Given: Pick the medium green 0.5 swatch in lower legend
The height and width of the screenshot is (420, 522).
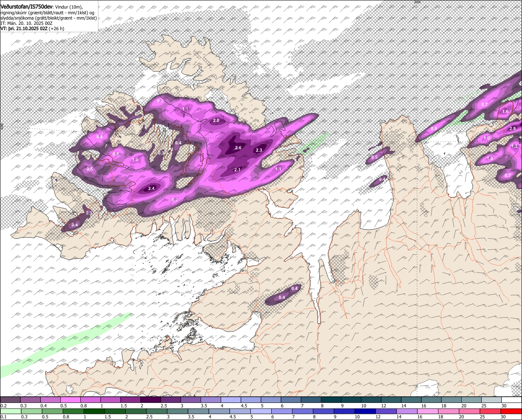Looking at the screenshot, I should pyautogui.click(x=52, y=411).
